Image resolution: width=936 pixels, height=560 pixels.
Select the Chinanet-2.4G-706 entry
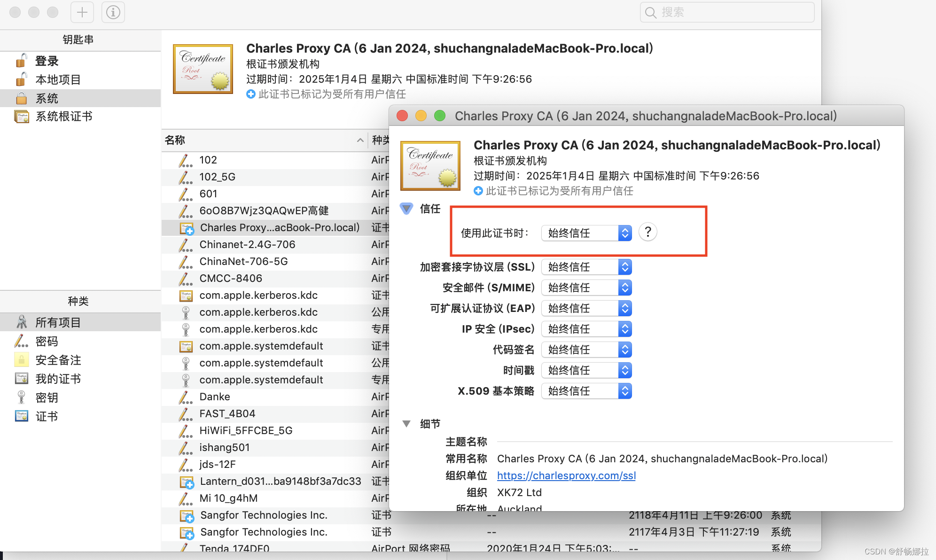pyautogui.click(x=275, y=244)
